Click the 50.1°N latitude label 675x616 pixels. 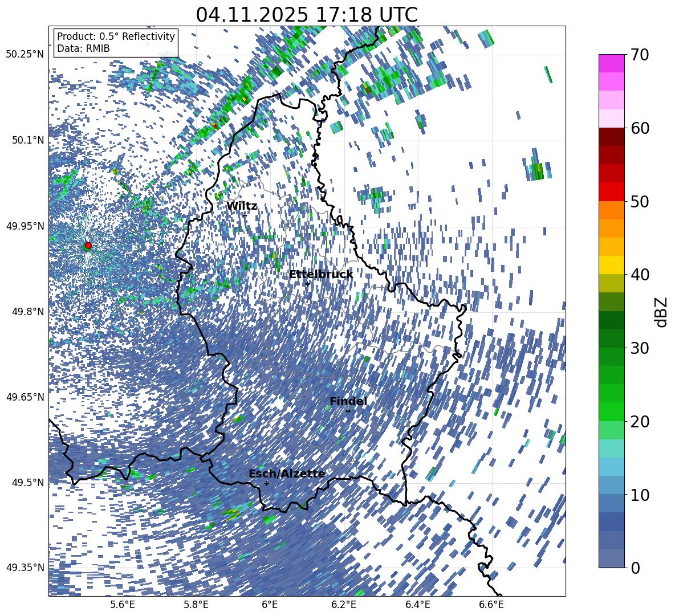[27, 140]
